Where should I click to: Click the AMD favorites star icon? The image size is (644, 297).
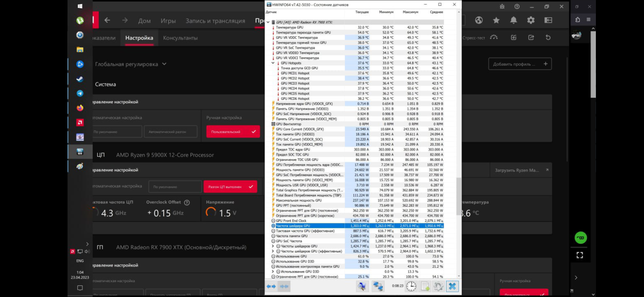[496, 20]
